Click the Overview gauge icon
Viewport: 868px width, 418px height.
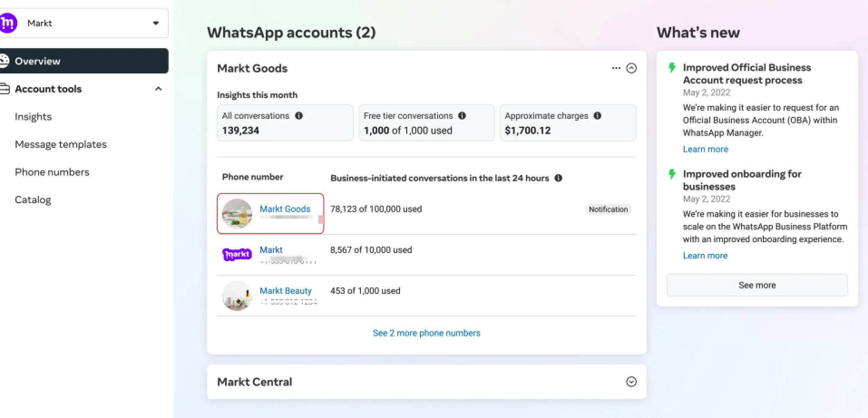tap(4, 61)
